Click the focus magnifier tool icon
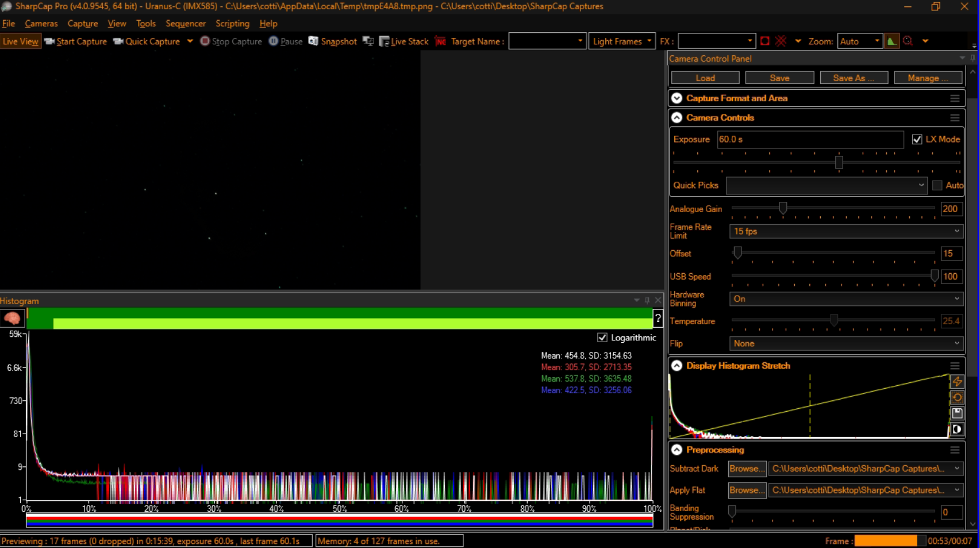 point(908,41)
